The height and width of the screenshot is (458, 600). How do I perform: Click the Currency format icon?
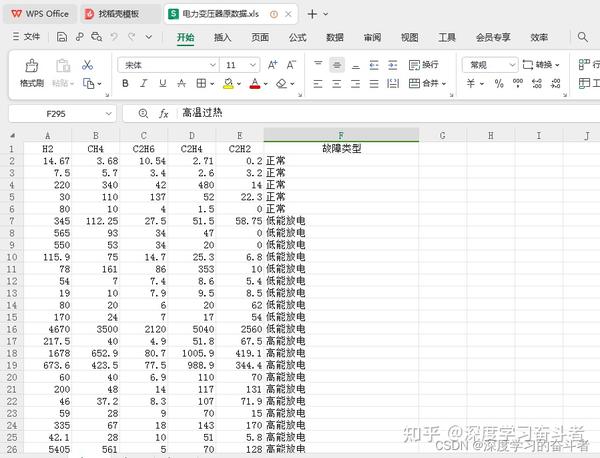click(471, 83)
